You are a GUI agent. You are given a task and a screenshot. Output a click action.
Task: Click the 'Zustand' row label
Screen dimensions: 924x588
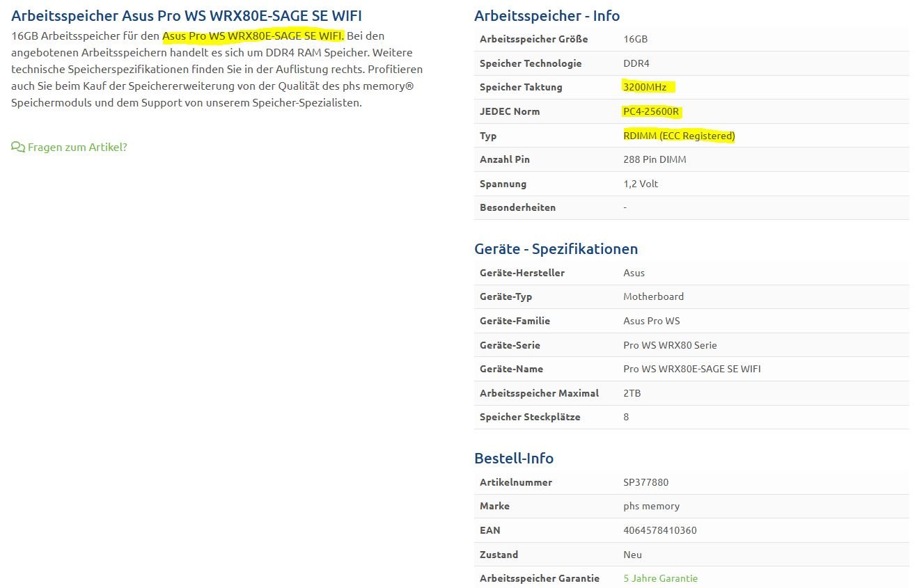499,555
